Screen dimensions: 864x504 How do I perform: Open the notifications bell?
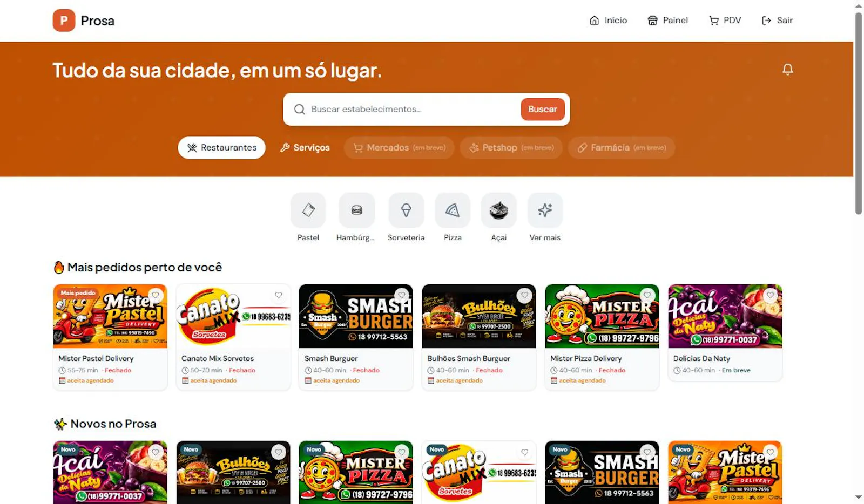coord(787,69)
